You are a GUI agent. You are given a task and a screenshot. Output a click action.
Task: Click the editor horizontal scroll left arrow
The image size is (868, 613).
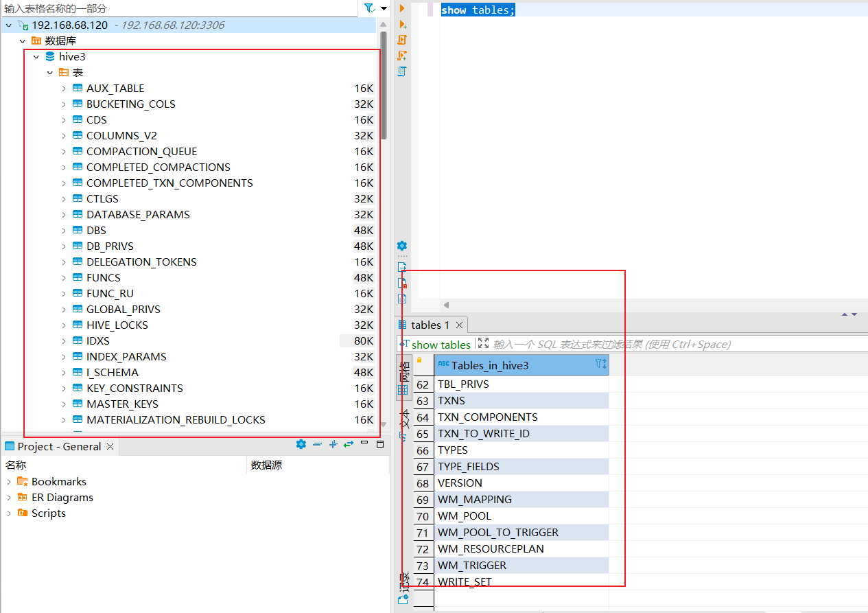tap(446, 305)
